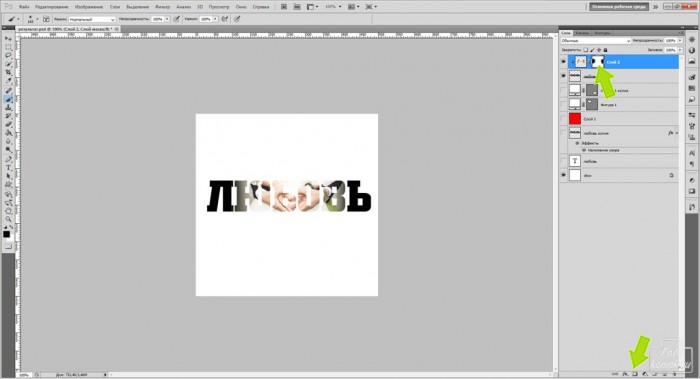Viewport: 700px width, 379px height.
Task: Open the Файл menu
Action: [x=24, y=7]
